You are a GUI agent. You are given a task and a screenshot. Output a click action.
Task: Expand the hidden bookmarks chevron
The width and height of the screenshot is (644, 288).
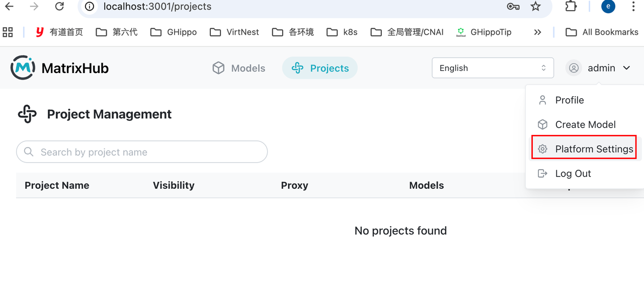pyautogui.click(x=537, y=32)
